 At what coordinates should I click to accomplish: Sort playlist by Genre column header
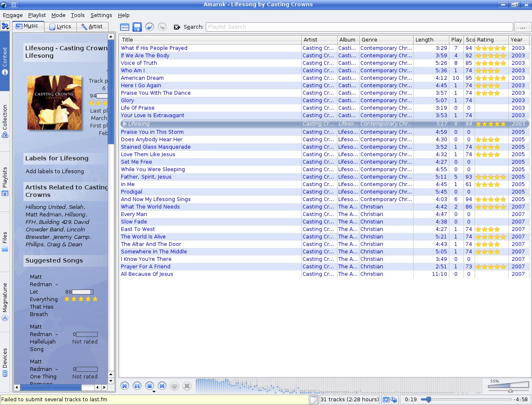pos(387,40)
